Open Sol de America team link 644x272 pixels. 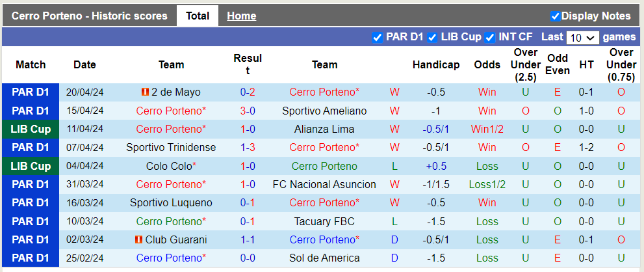[x=324, y=258]
